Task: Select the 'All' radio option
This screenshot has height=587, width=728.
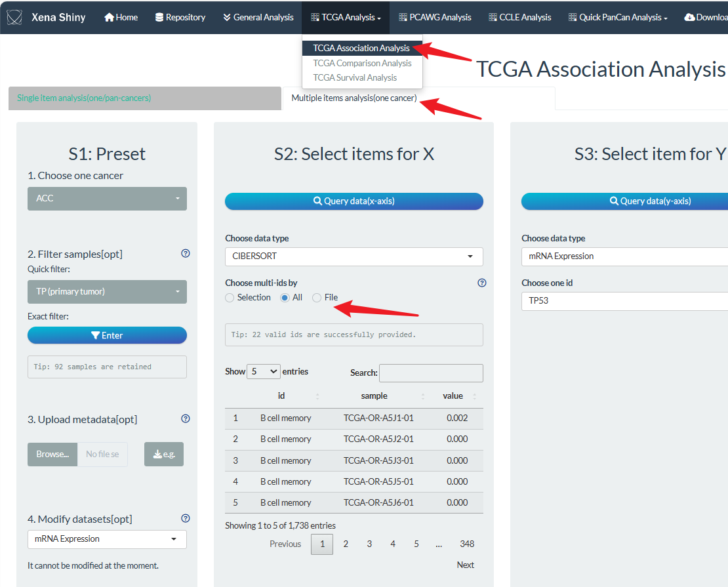Action: [x=285, y=298]
